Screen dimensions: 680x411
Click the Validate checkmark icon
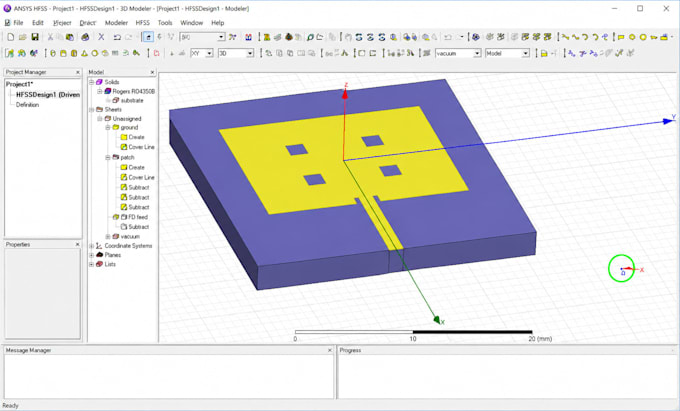(x=619, y=53)
